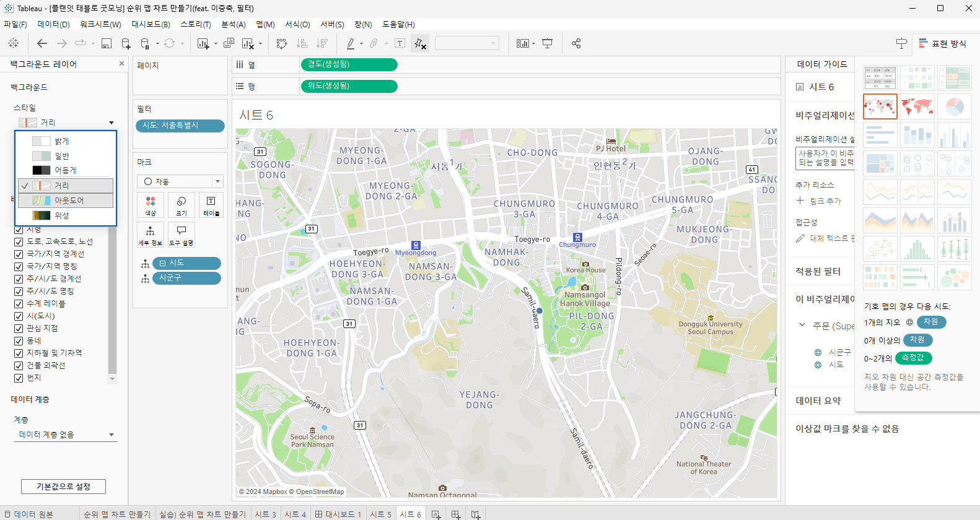Open the 맵(M) menu
The width and height of the screenshot is (980, 520).
coord(265,24)
